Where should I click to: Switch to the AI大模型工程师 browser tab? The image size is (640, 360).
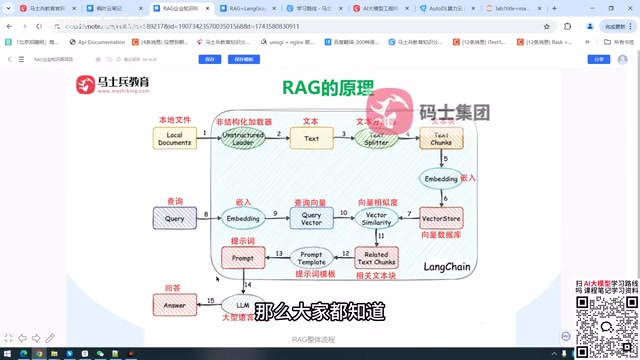click(380, 8)
